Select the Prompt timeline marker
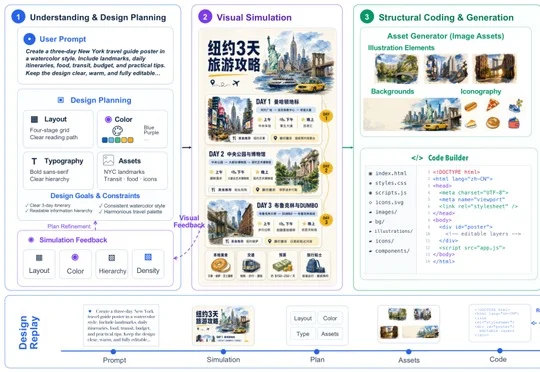Screen dimensions: 540x372 (113, 351)
